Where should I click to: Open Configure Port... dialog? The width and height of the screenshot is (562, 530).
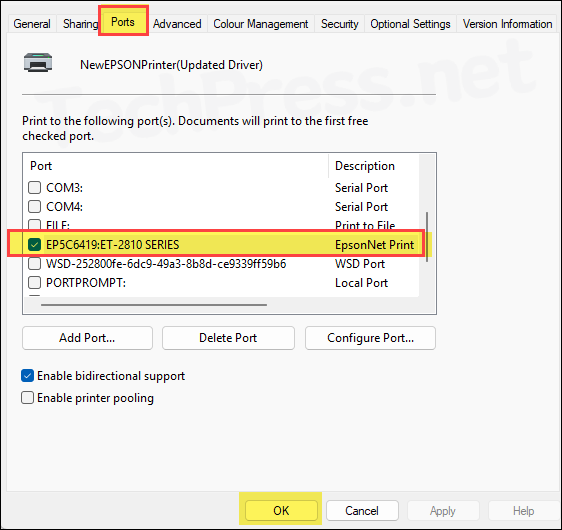(x=370, y=338)
